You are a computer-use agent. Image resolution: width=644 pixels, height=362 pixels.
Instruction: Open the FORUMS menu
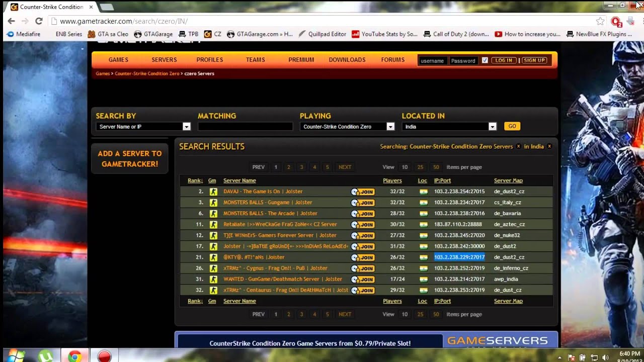click(393, 60)
